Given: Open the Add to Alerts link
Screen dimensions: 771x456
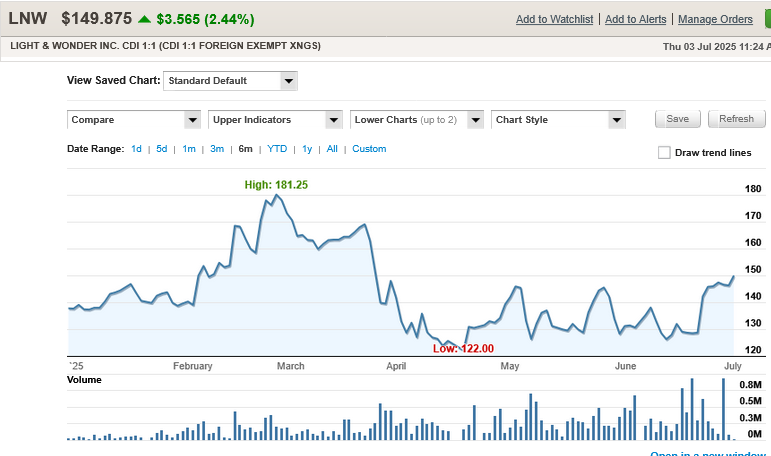Looking at the screenshot, I should tap(636, 19).
